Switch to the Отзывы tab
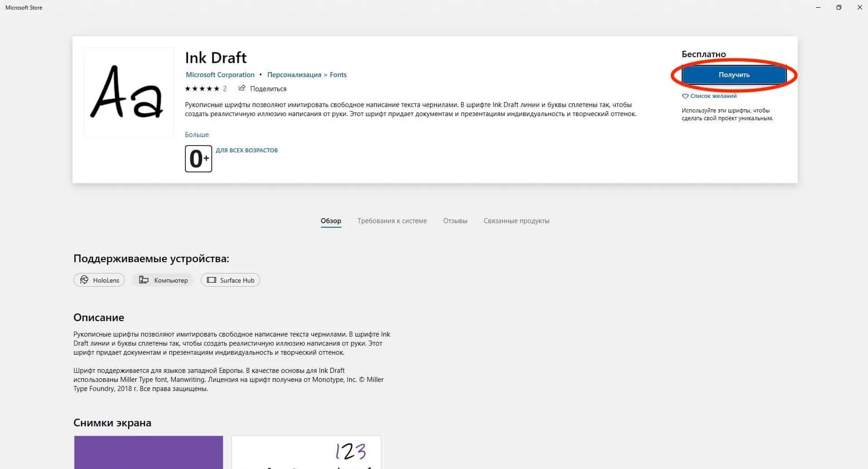This screenshot has width=868, height=469. pyautogui.click(x=455, y=221)
